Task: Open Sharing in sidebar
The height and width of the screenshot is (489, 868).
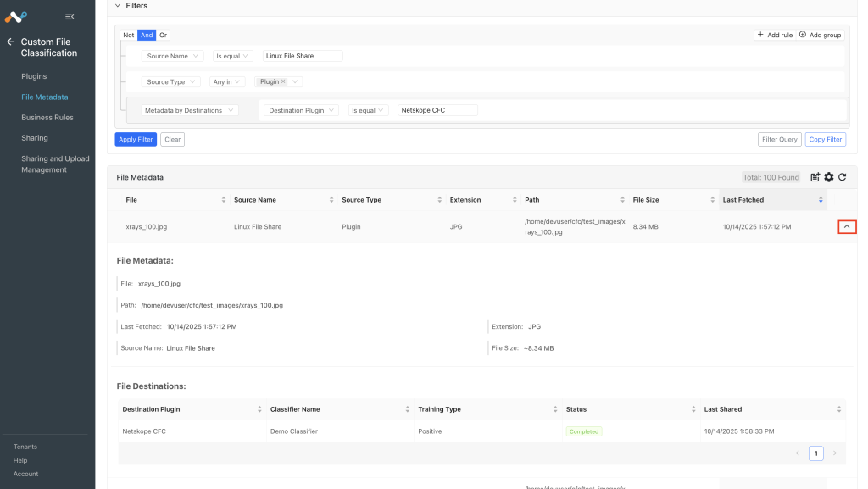Action: pyautogui.click(x=34, y=138)
